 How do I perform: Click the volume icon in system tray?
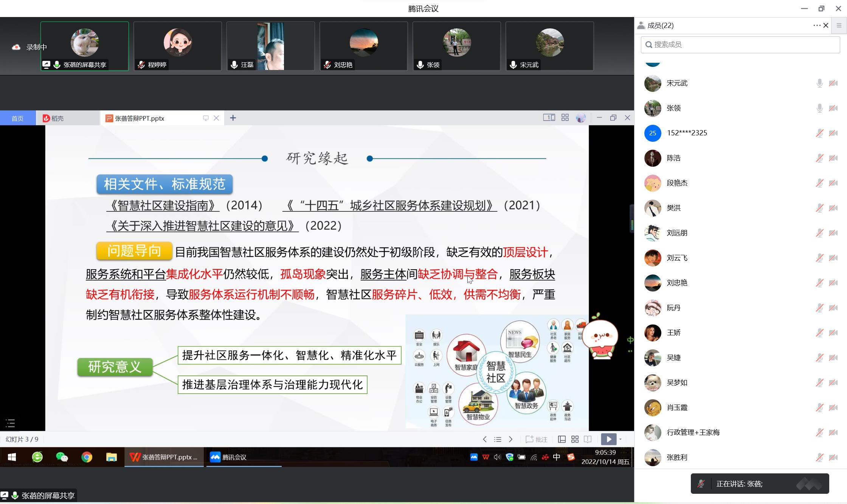click(x=497, y=457)
